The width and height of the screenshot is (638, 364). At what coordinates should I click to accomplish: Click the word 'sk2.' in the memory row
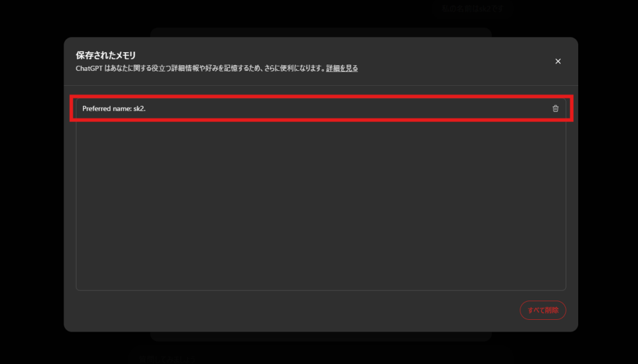(140, 108)
